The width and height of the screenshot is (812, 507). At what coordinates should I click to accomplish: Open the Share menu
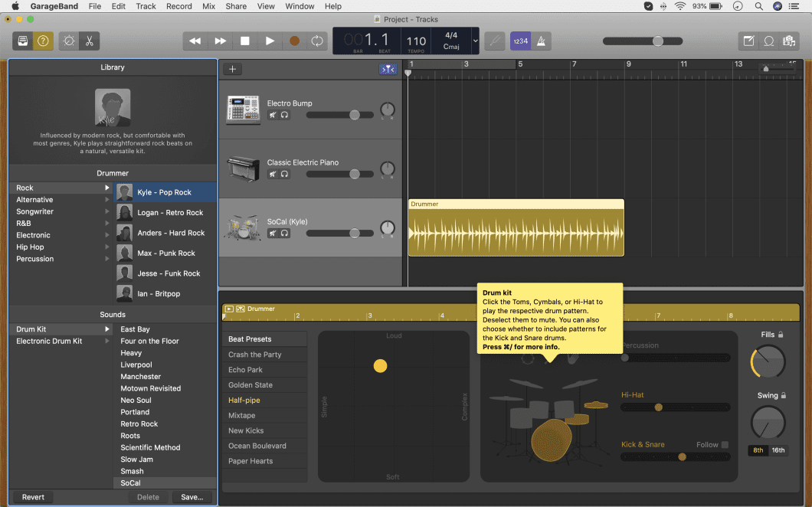pos(236,6)
